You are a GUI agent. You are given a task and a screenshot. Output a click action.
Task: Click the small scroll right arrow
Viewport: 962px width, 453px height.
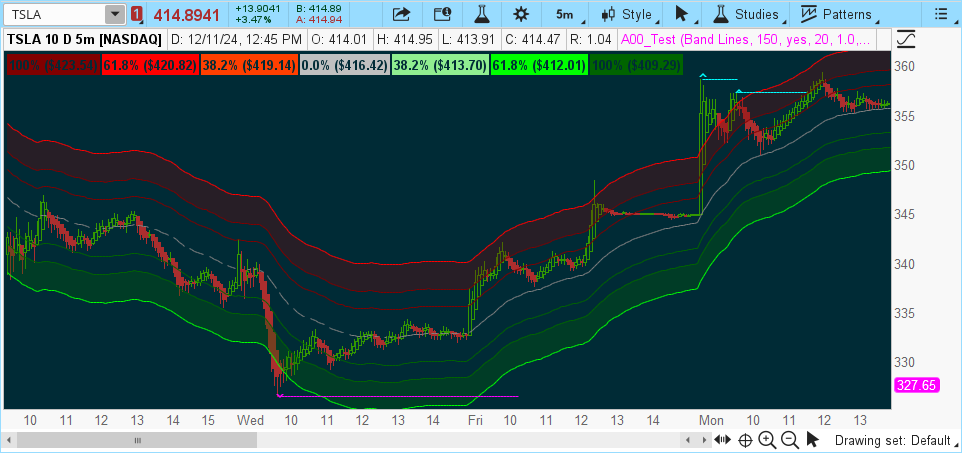(704, 440)
